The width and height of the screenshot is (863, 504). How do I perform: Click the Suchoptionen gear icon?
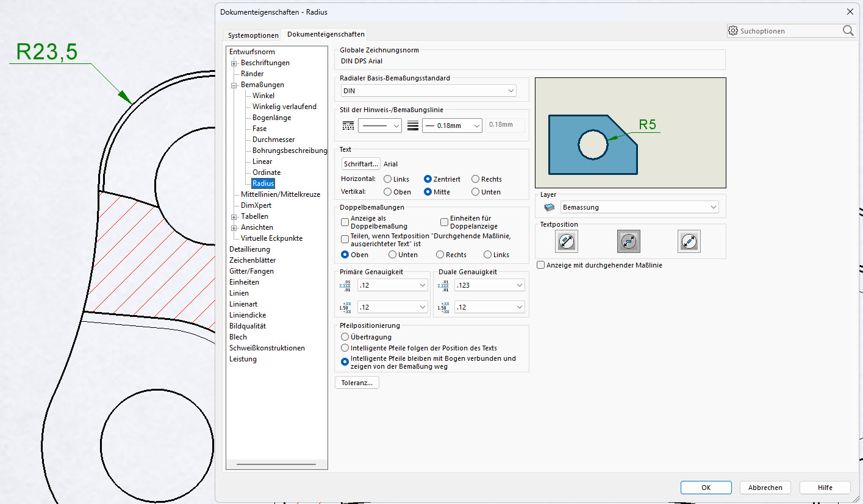point(733,30)
